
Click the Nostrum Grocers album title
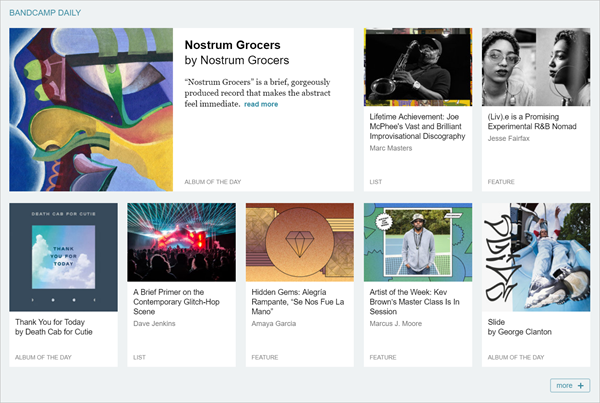pos(233,45)
